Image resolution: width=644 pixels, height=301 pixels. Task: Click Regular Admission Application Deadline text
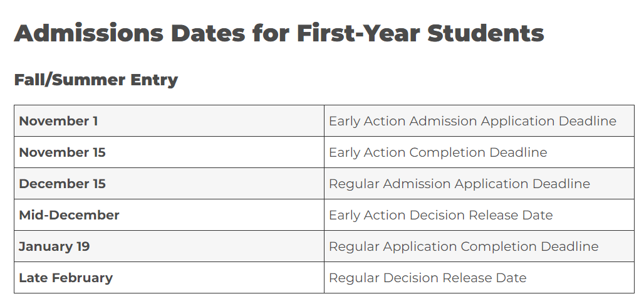coord(459,184)
